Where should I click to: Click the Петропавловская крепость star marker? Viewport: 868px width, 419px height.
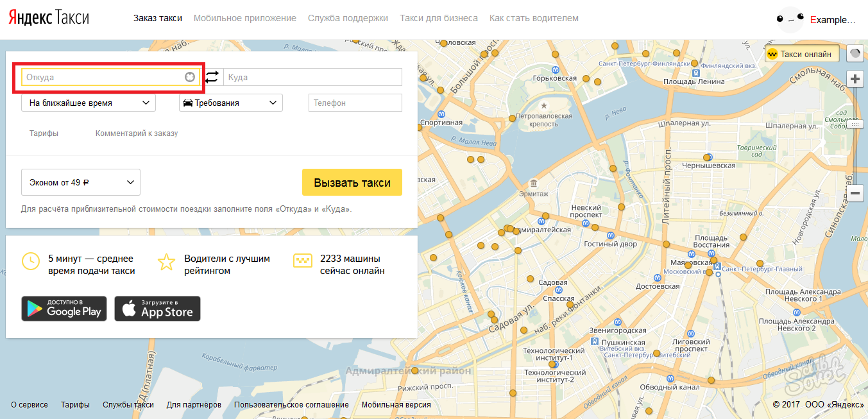point(545,105)
